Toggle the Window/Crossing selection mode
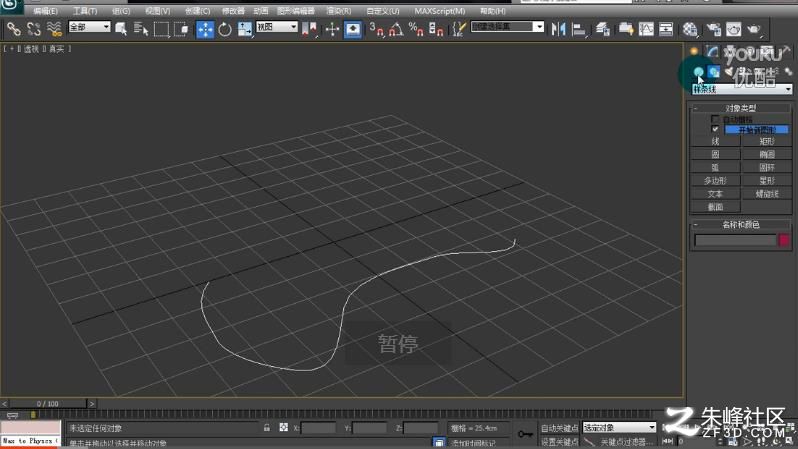Image resolution: width=798 pixels, height=449 pixels. coord(181,29)
